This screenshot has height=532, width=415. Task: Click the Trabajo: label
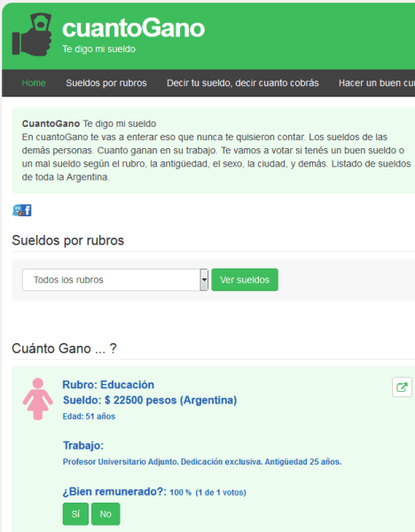point(83,445)
